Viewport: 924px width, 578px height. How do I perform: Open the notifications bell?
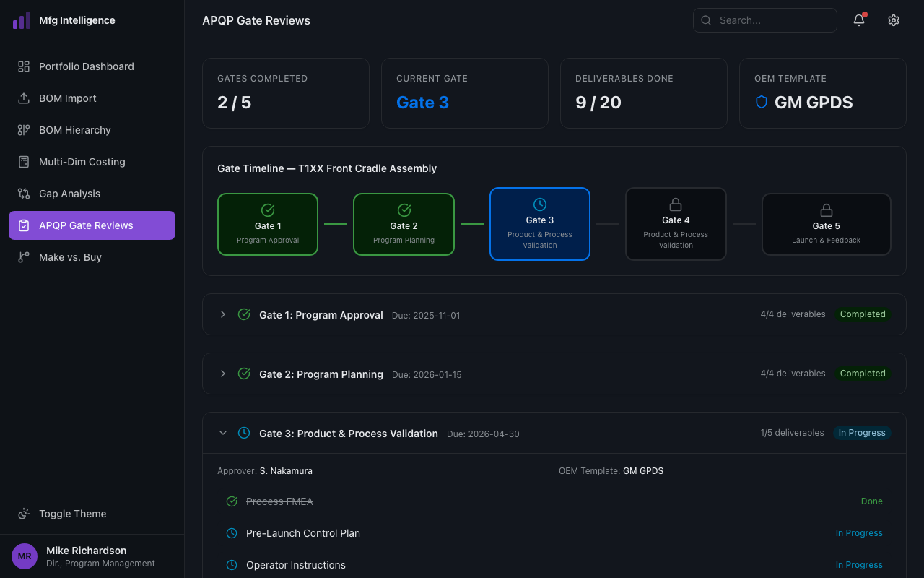[858, 20]
